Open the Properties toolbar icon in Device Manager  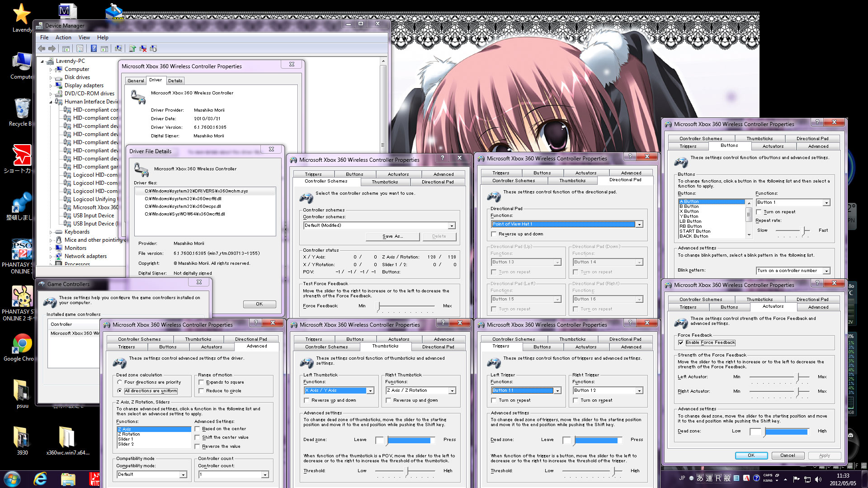pos(80,48)
